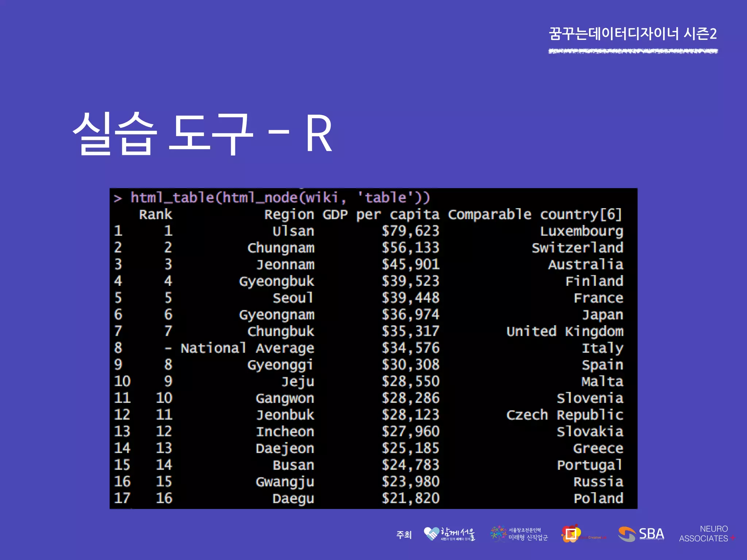The width and height of the screenshot is (747, 560).
Task: Select the Jeonnam region cell
Action: 285,265
